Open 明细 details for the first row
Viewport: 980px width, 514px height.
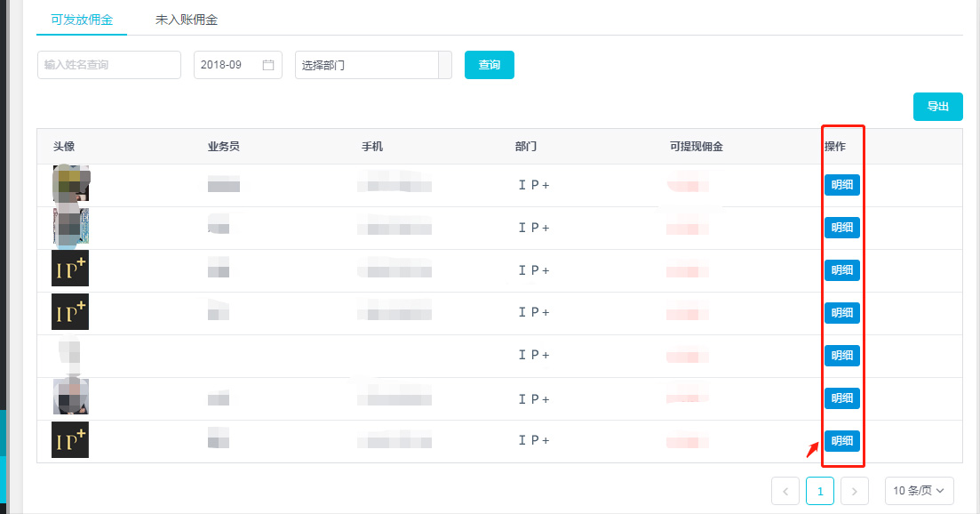coord(841,185)
